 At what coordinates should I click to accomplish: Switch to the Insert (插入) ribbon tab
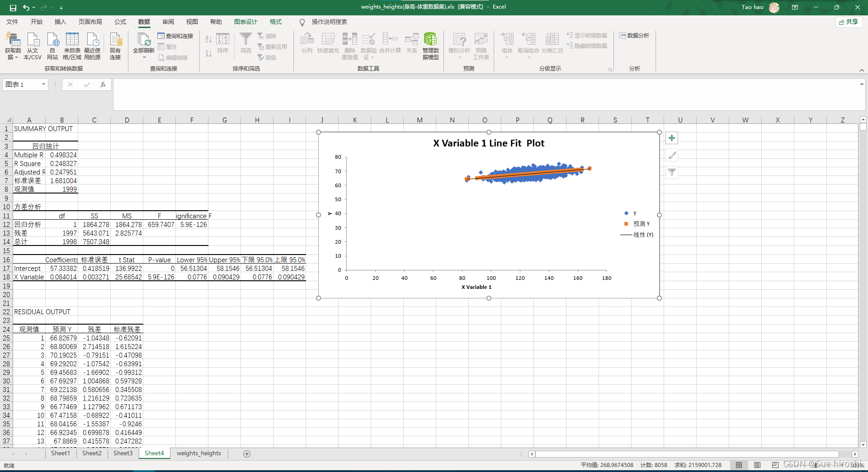(60, 22)
